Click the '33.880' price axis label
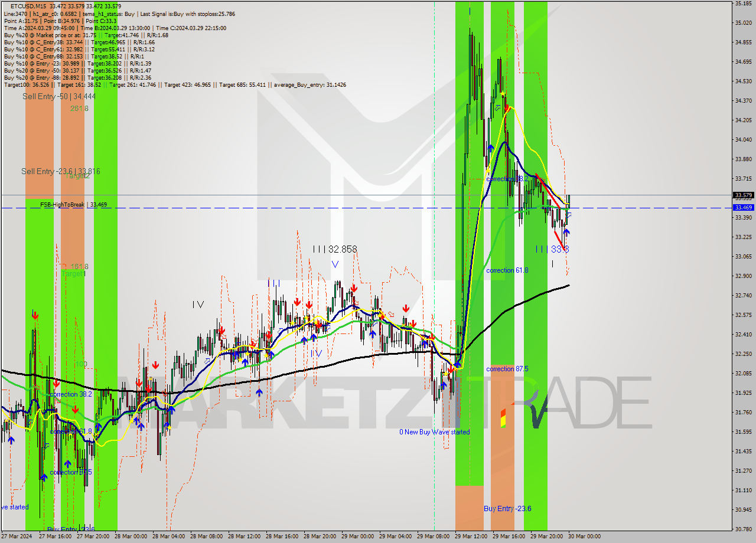The height and width of the screenshot is (543, 756). 743,159
